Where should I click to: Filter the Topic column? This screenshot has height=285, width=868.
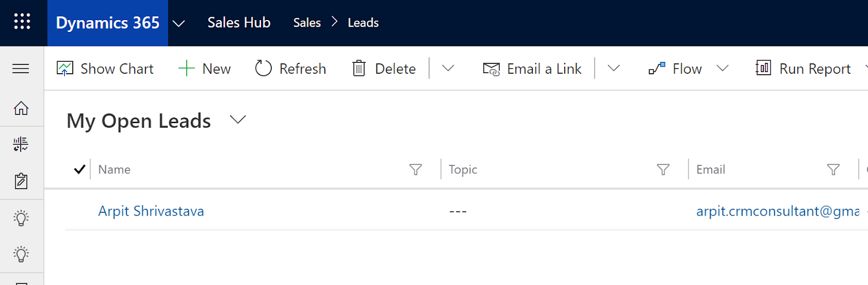(663, 170)
